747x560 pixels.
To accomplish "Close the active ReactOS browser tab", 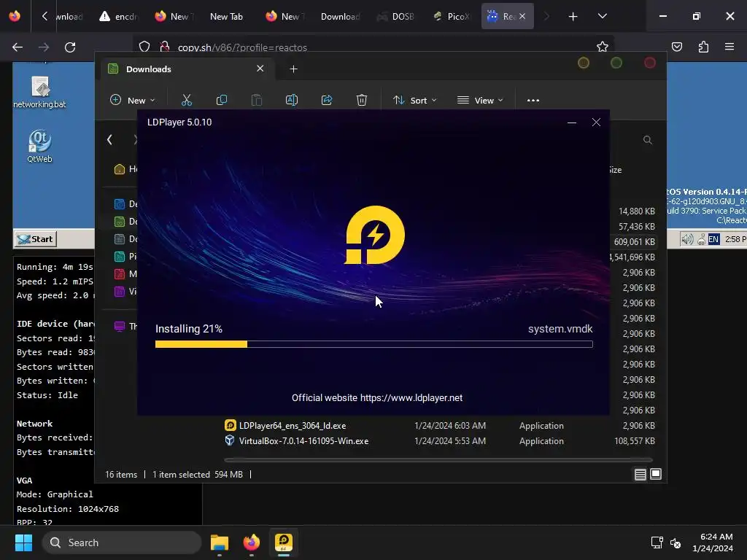I will click(x=522, y=16).
